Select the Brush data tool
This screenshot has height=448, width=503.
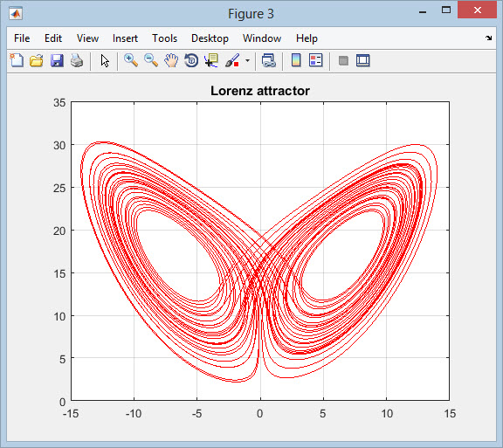[x=232, y=60]
